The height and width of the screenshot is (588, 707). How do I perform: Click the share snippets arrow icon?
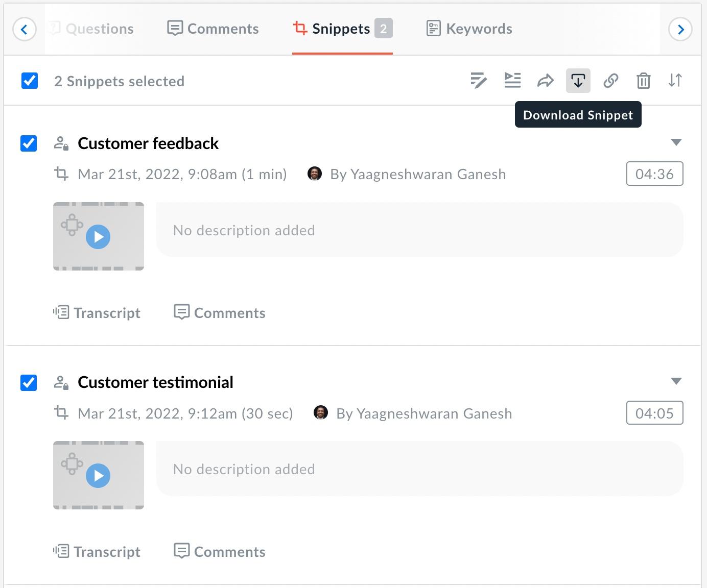click(546, 81)
